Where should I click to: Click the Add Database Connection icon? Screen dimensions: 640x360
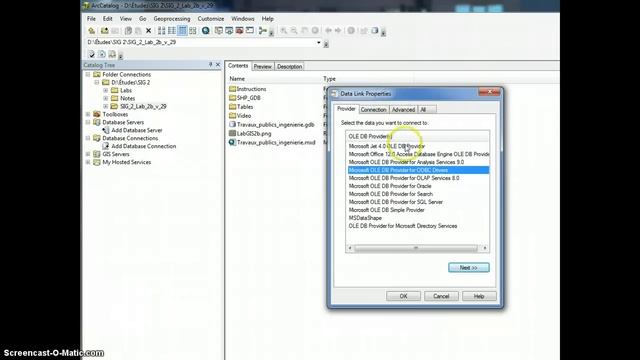(x=106, y=146)
